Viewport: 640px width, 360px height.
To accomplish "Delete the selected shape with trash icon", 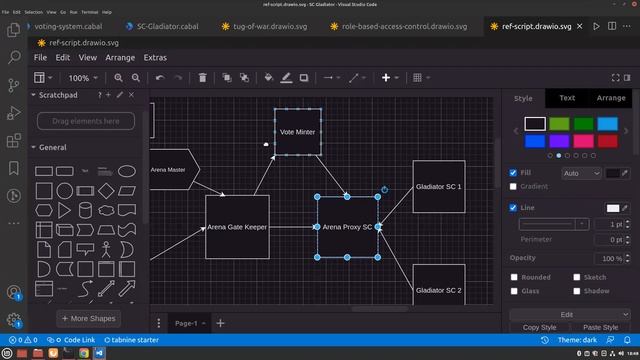I will point(202,78).
